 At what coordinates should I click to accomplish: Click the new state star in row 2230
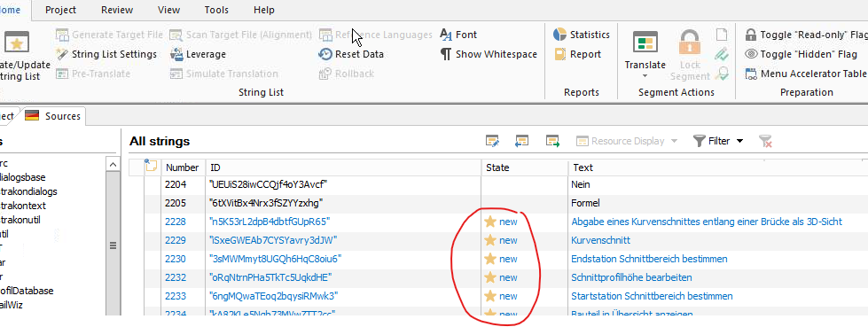490,259
